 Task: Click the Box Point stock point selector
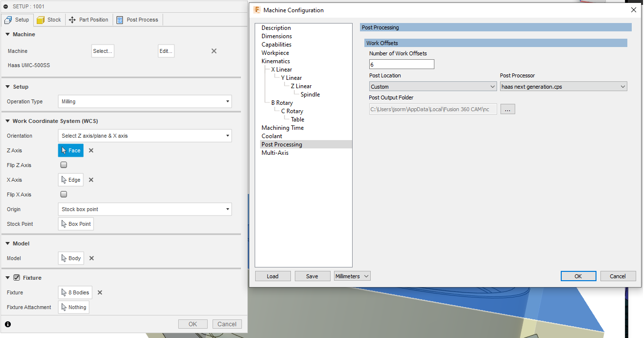tap(75, 224)
